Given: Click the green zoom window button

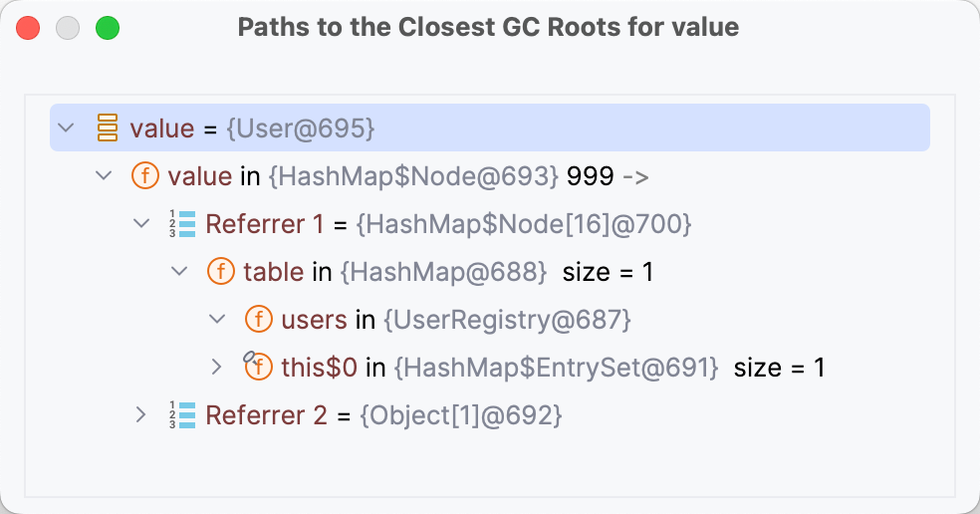Looking at the screenshot, I should coord(107,27).
